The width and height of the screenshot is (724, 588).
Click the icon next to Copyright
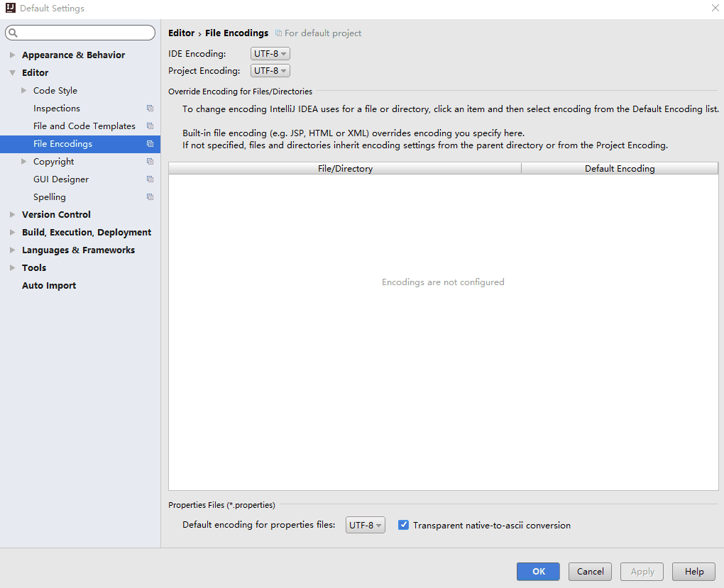coord(150,161)
